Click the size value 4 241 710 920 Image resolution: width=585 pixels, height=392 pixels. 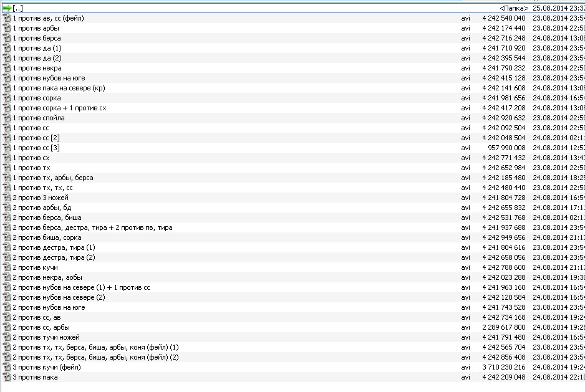click(504, 48)
